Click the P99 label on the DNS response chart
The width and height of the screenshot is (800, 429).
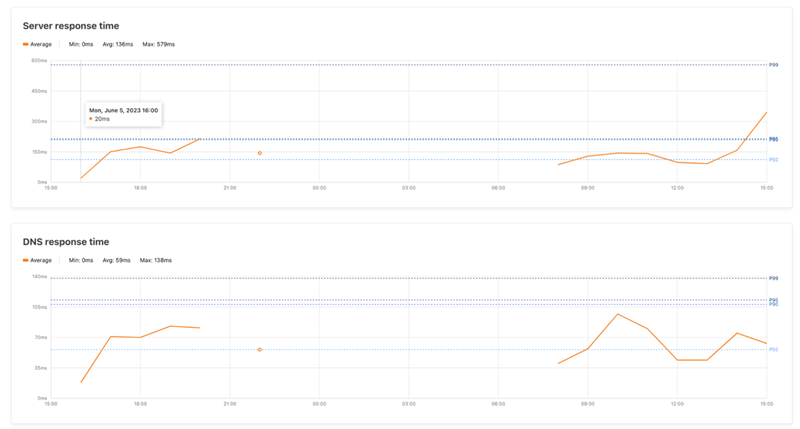(773, 278)
